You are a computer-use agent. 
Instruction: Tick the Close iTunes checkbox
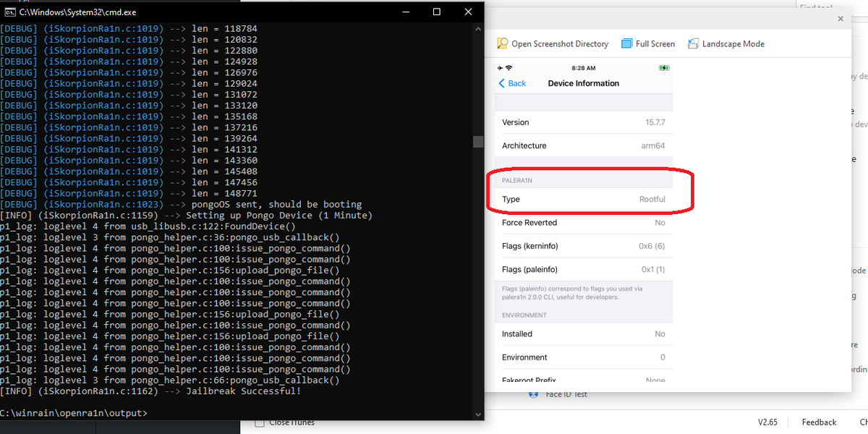click(260, 422)
